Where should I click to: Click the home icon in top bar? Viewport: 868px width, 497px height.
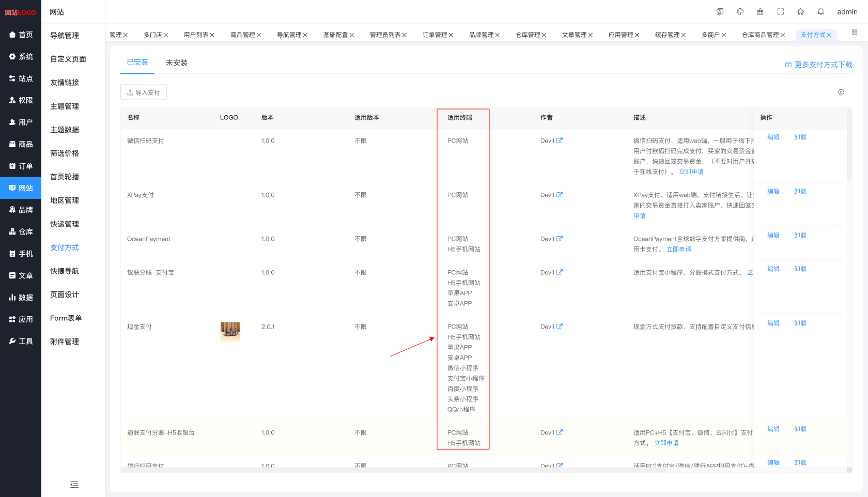click(x=800, y=12)
